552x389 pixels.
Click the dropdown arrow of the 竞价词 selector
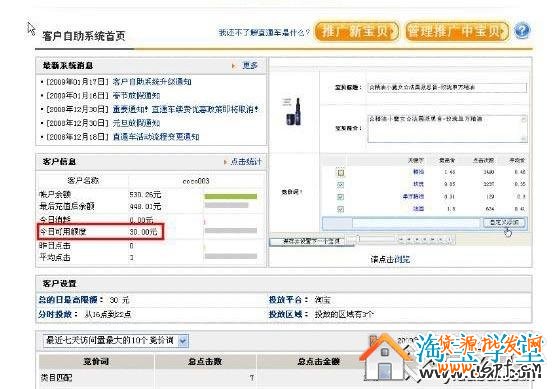tap(183, 341)
